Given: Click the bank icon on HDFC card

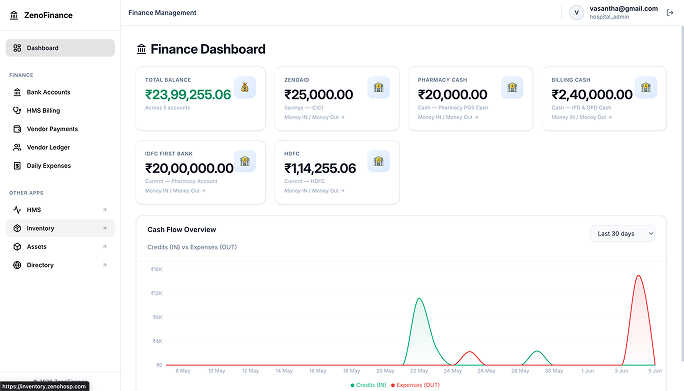Looking at the screenshot, I should click(378, 161).
